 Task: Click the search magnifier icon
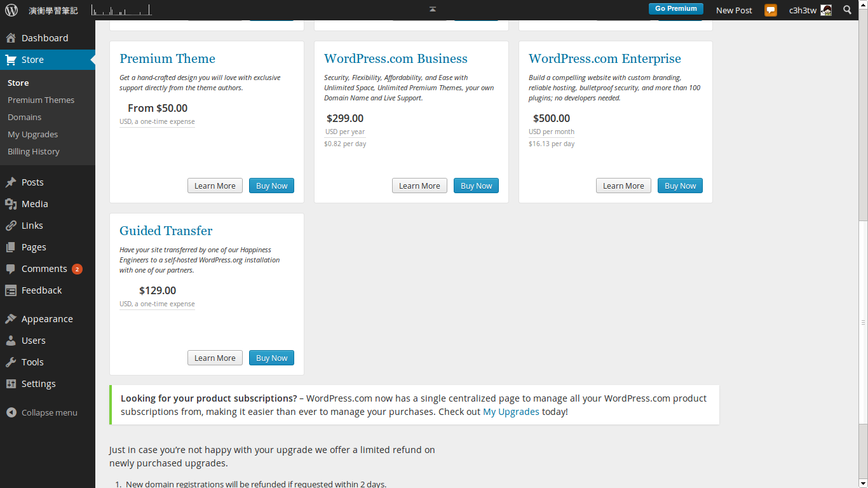tap(848, 10)
